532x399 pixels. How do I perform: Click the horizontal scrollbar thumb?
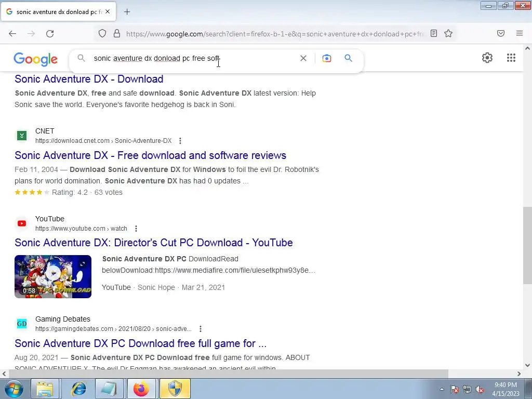[x=229, y=374]
